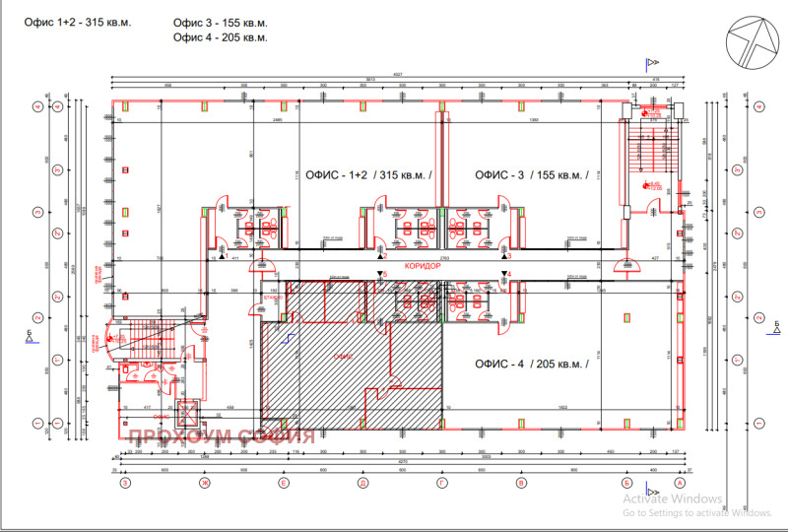Click the ПРОХОУМ СОФИЯ watermark text
Viewport: 788px width, 532px height.
pos(221,435)
